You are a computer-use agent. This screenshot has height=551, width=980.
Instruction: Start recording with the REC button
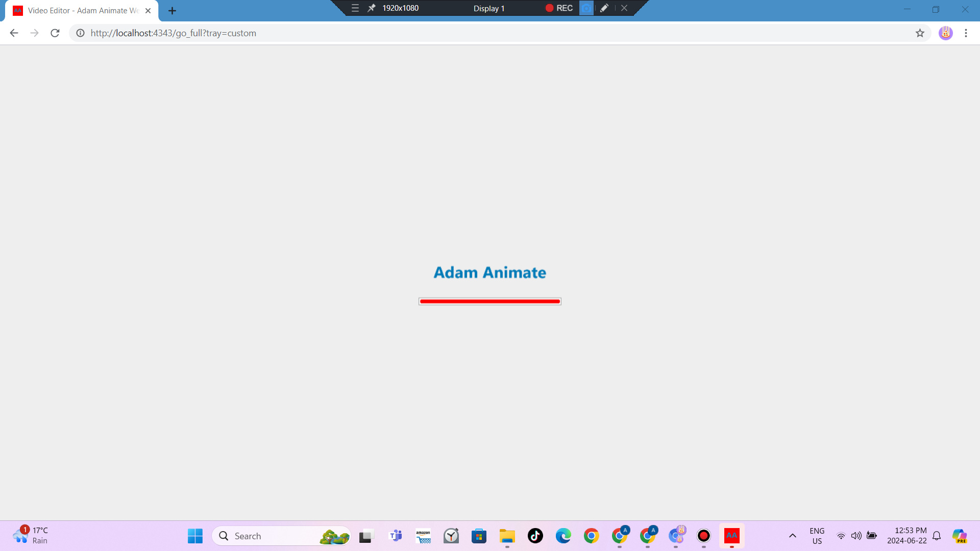[x=559, y=8]
